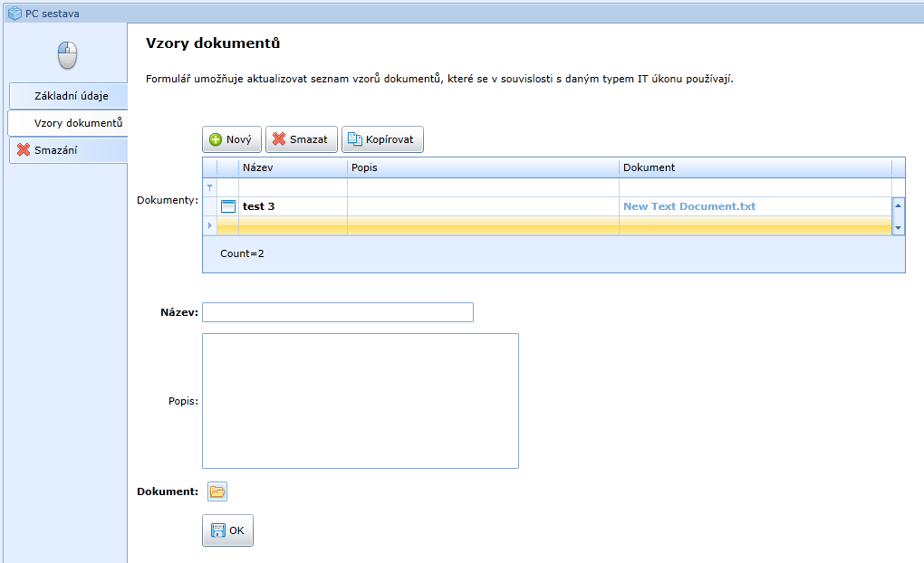The image size is (924, 563).
Task: Click the row icon next to test 3
Action: [x=228, y=206]
